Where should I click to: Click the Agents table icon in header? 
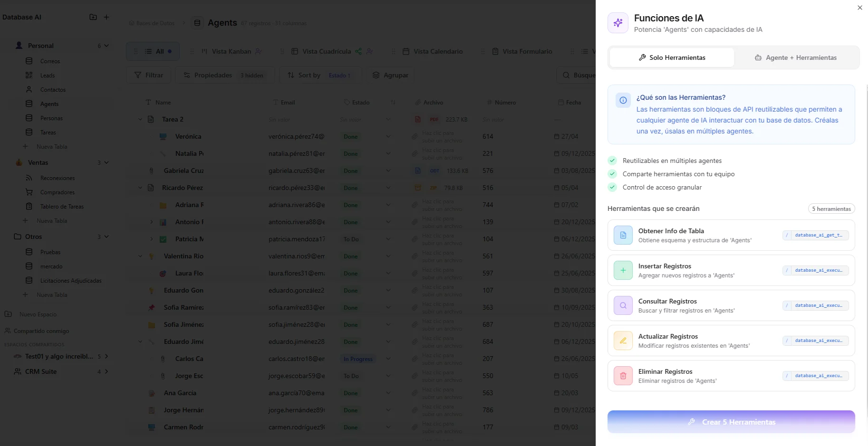tap(197, 23)
